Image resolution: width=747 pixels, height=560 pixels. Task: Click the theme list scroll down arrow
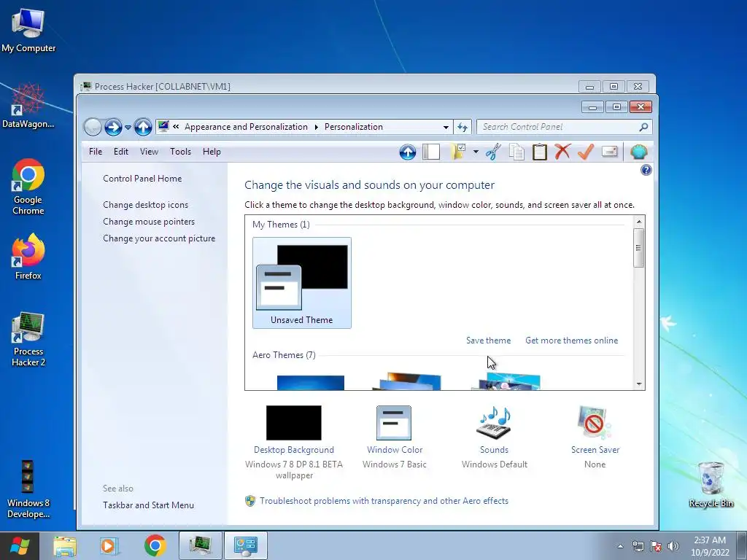(639, 384)
